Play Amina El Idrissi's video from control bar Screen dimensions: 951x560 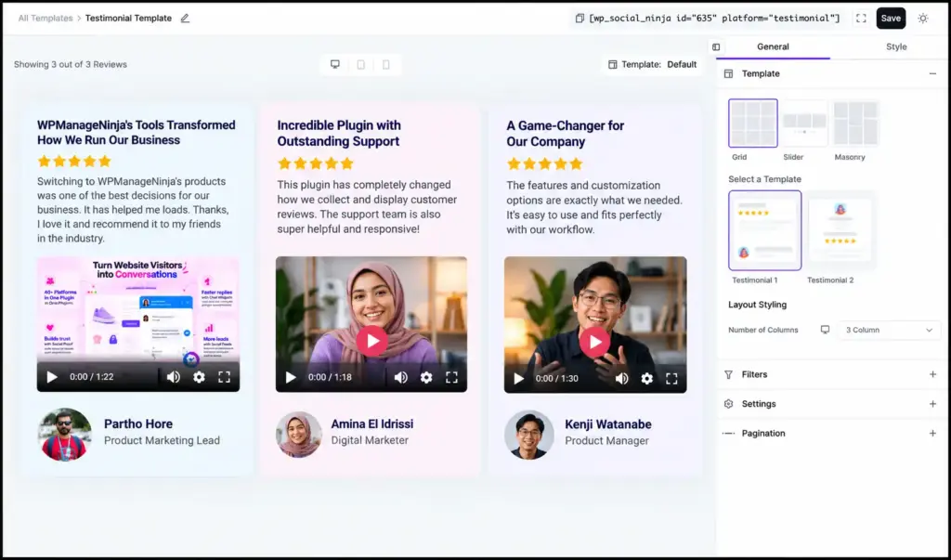click(291, 377)
